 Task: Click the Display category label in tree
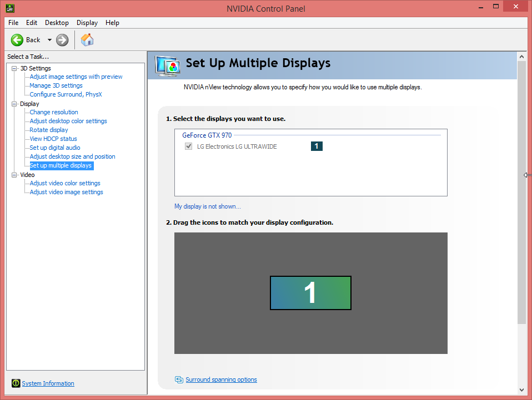pos(29,104)
